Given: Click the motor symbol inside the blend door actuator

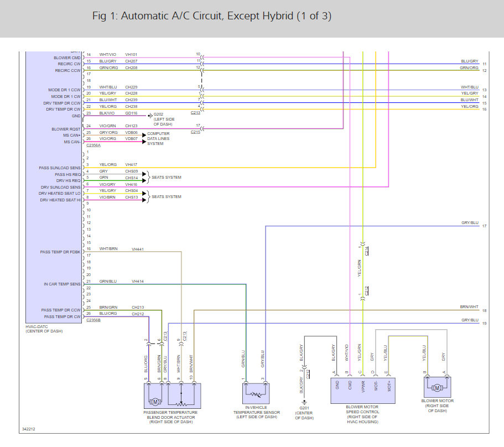Looking at the screenshot, I should 155,402.
